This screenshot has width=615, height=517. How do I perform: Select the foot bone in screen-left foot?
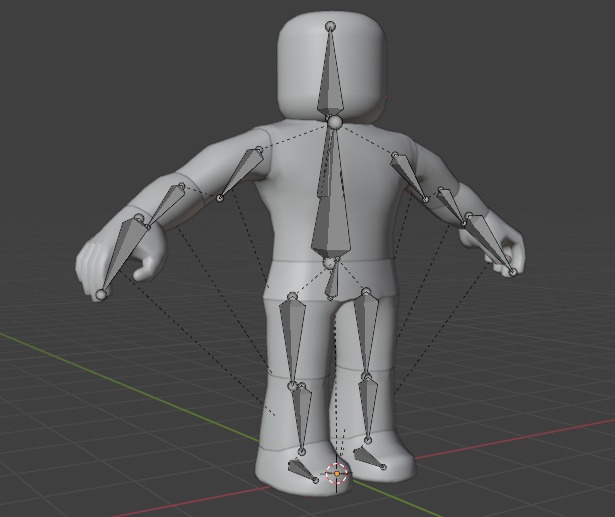tap(303, 471)
